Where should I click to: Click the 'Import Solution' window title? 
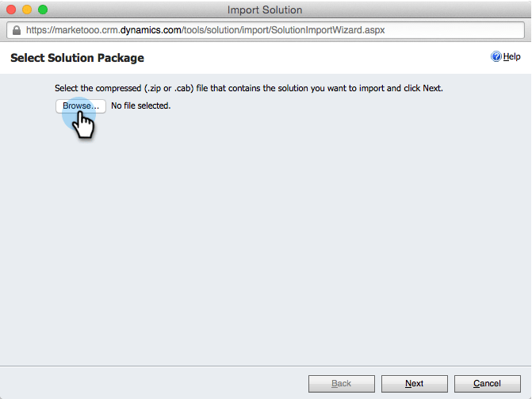(266, 10)
